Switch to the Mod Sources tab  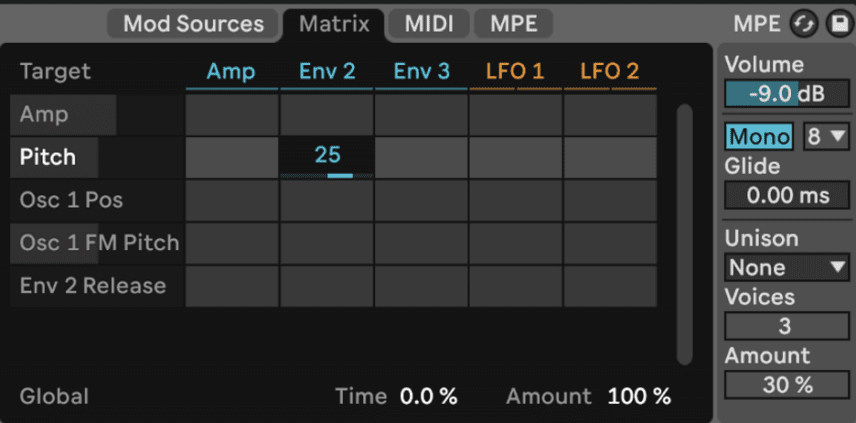point(193,24)
